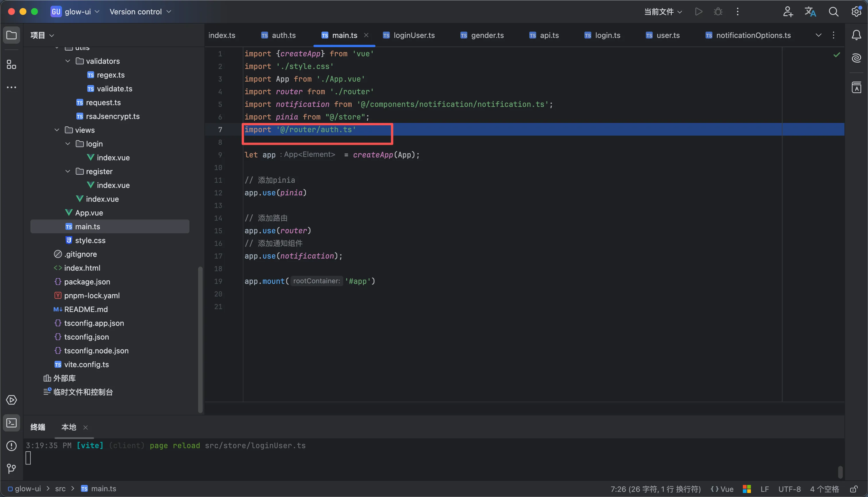Toggle the Project tool window folder button
Screen dimensions: 868x497
click(x=11, y=35)
